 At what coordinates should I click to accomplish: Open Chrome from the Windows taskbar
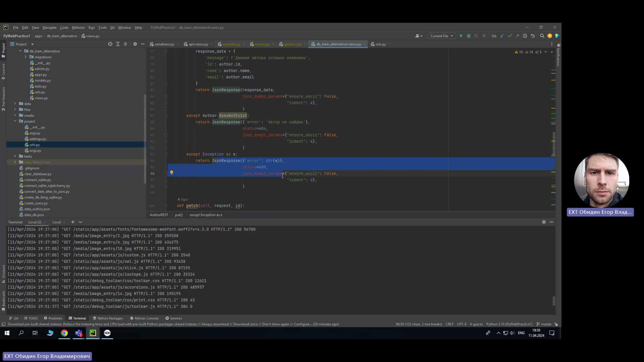[x=64, y=333]
